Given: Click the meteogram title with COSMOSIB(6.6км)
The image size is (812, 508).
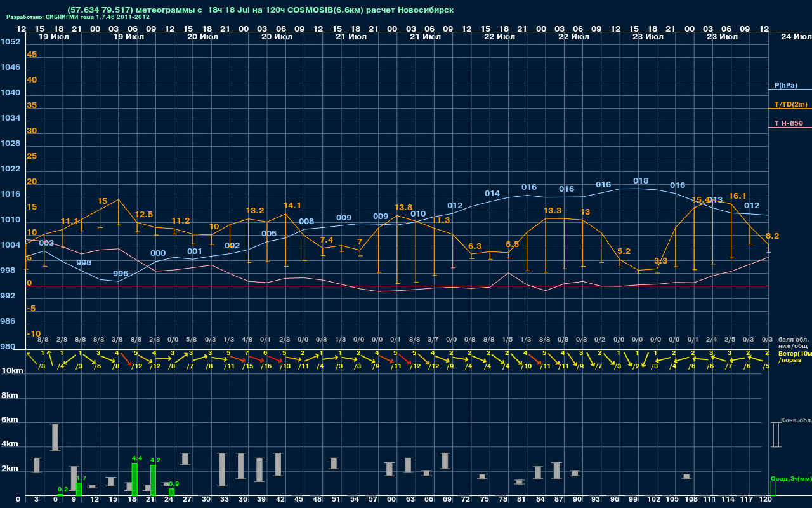Looking at the screenshot, I should coord(260,10).
